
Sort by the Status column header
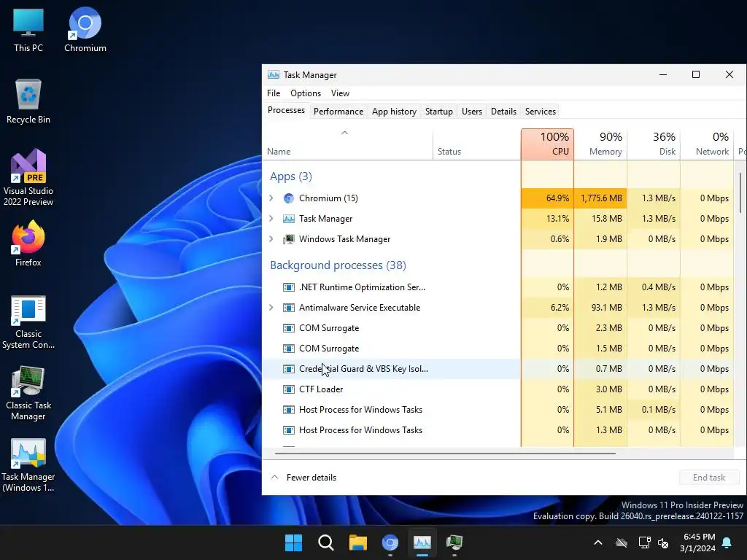tap(477, 144)
